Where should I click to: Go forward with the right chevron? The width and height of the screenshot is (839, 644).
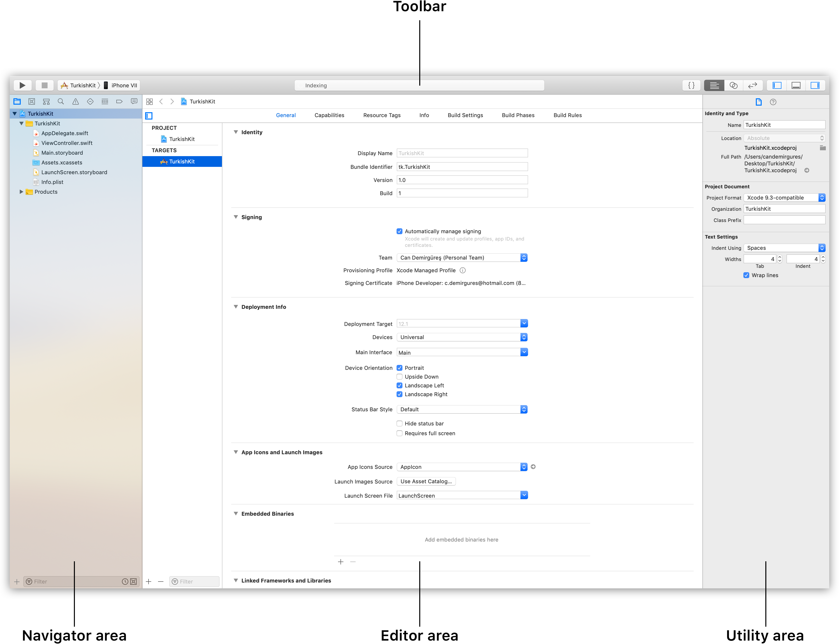tap(172, 101)
